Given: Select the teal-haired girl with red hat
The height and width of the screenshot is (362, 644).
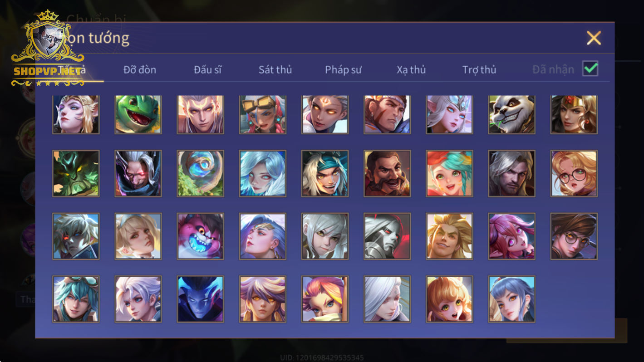Looking at the screenshot, I should click(x=449, y=173).
